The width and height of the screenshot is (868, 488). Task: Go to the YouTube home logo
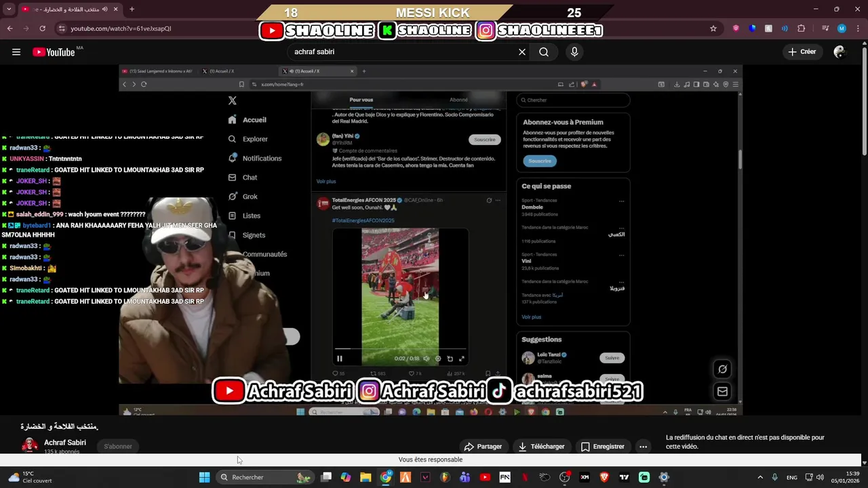[54, 52]
